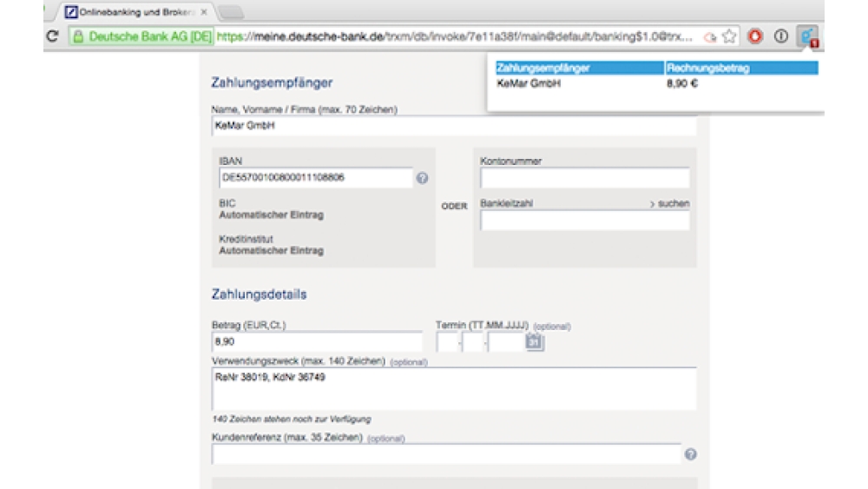Focus the Termin month field
The image size is (868, 489).
click(473, 341)
